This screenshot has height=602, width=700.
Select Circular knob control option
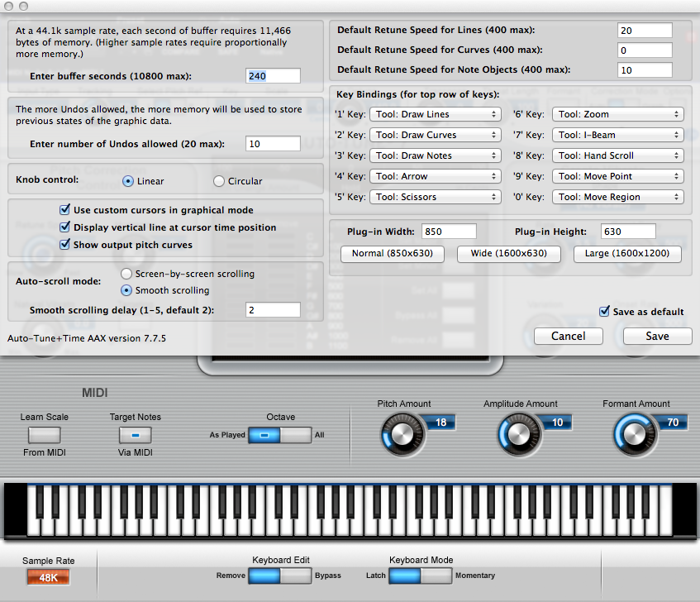pyautogui.click(x=219, y=181)
